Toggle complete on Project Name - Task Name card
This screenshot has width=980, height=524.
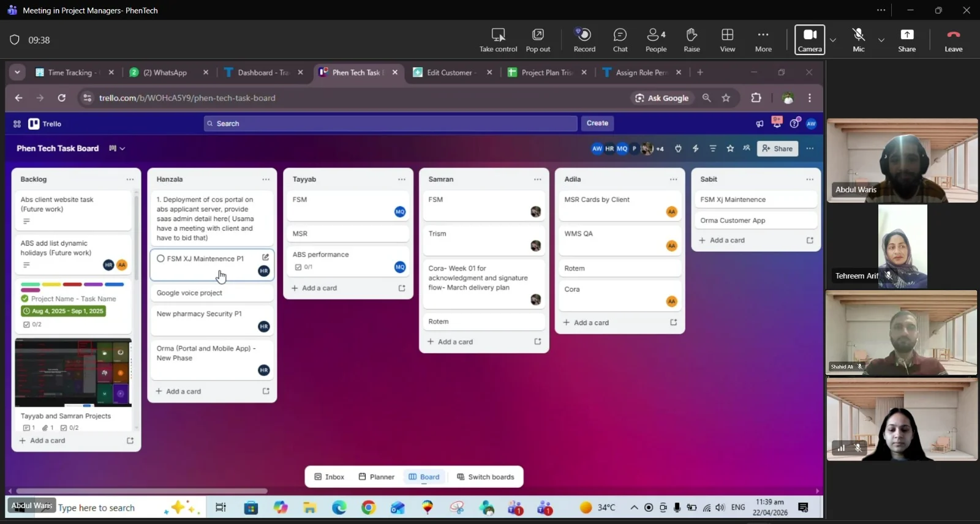[x=24, y=299]
